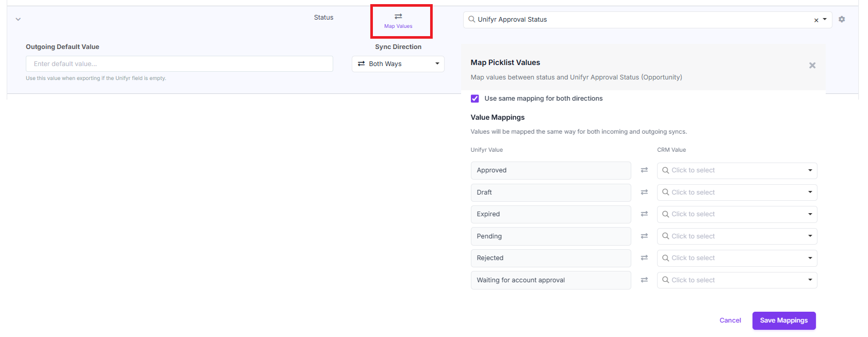Click the CRM Value column header
This screenshot has width=868, height=337.
(x=672, y=150)
